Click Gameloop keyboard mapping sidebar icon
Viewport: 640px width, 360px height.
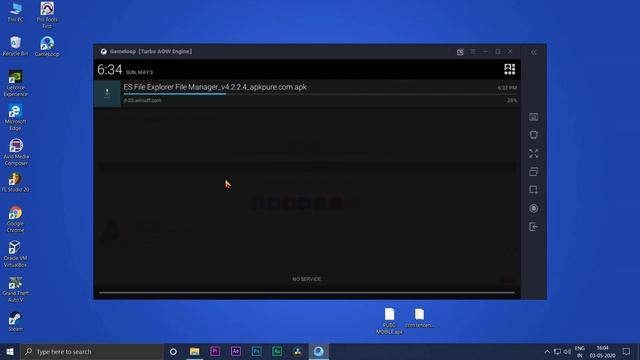(533, 117)
